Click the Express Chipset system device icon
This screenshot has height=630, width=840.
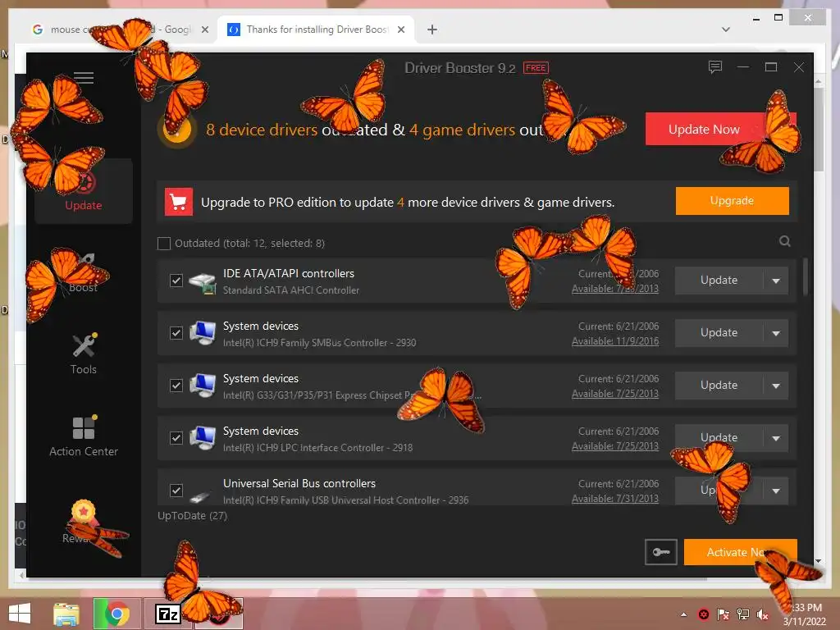pos(203,386)
